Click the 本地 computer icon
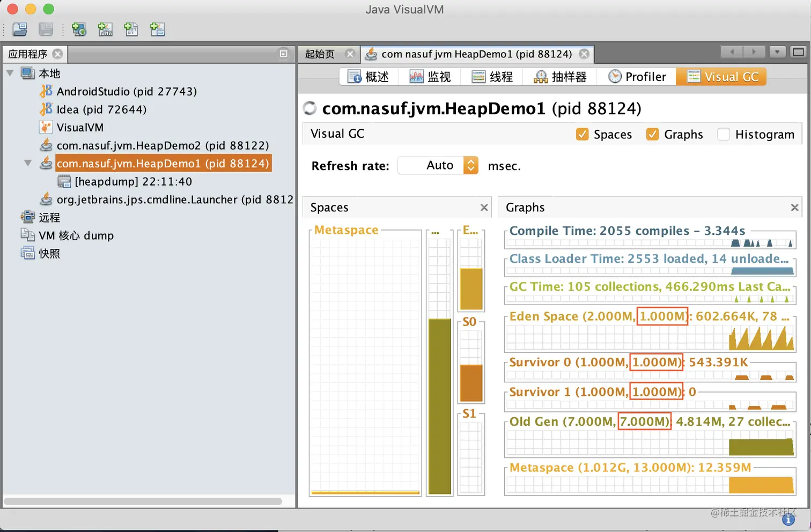 point(28,73)
